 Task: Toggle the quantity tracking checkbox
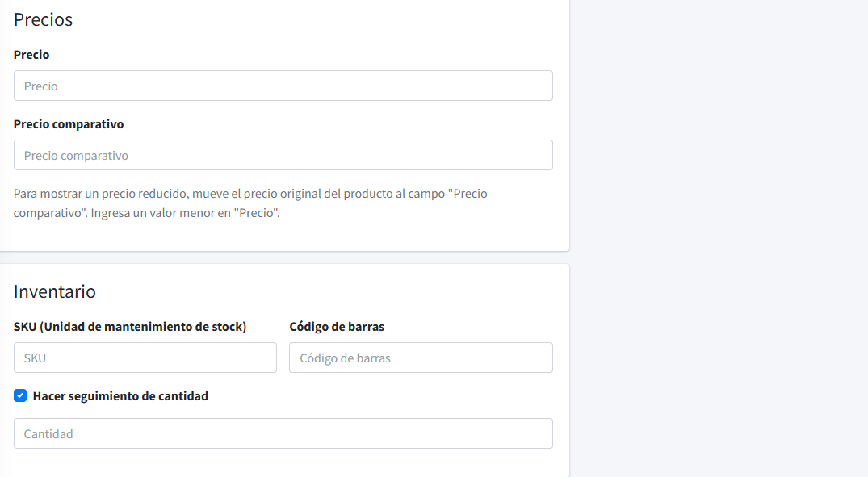(x=19, y=395)
